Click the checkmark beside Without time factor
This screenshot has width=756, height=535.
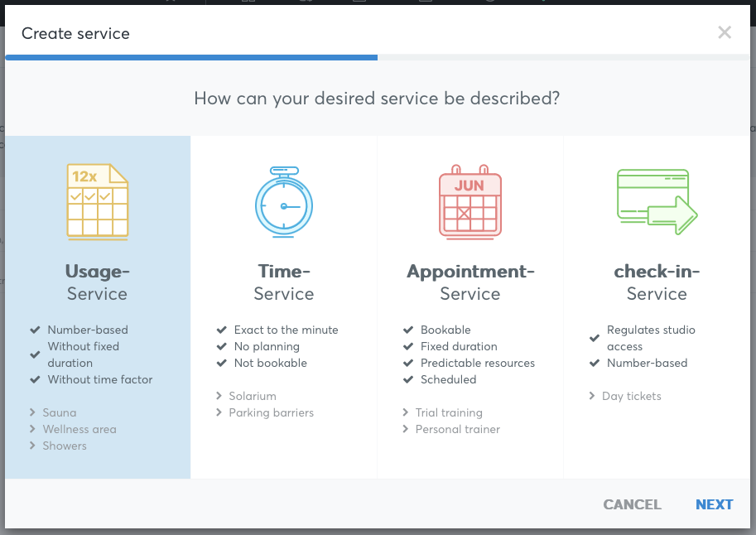click(x=36, y=379)
